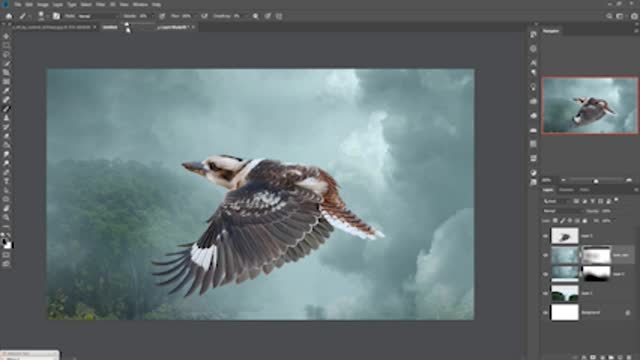The height and width of the screenshot is (360, 640).
Task: Select the Crop tool
Action: (6, 73)
